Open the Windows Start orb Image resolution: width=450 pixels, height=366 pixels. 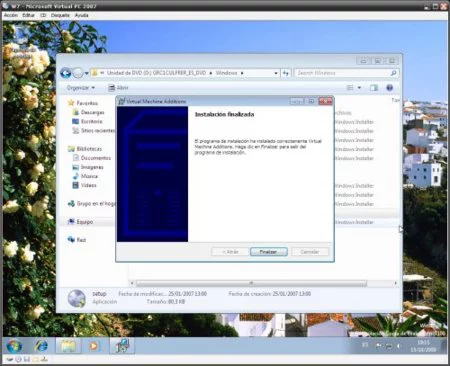(x=14, y=346)
